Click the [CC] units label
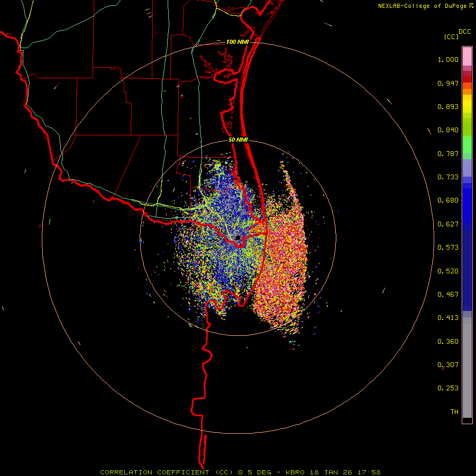This screenshot has width=476, height=476. 451,36
